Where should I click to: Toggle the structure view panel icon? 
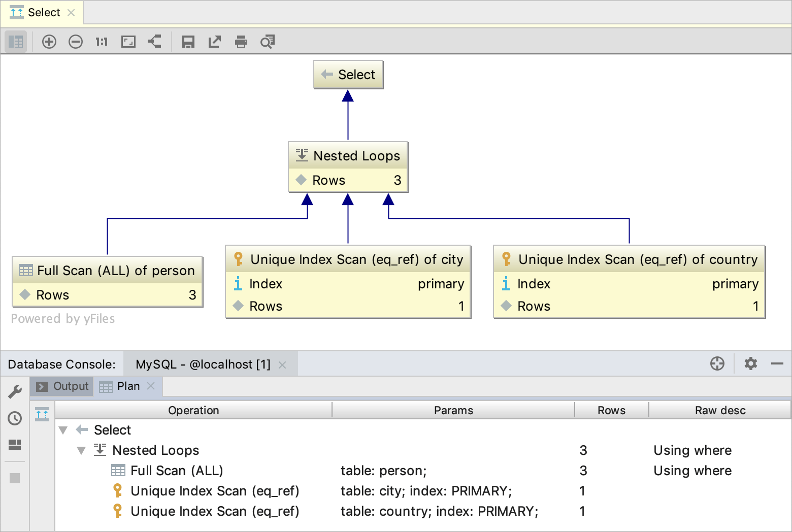pyautogui.click(x=16, y=42)
